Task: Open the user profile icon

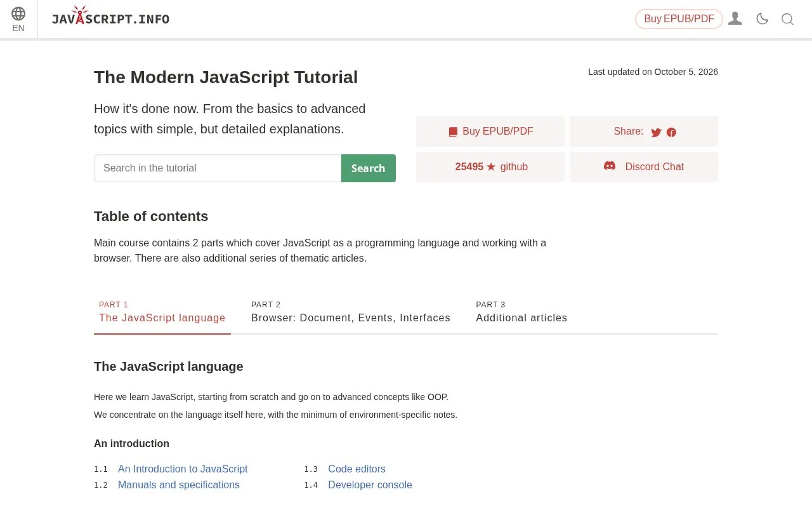Action: click(735, 19)
